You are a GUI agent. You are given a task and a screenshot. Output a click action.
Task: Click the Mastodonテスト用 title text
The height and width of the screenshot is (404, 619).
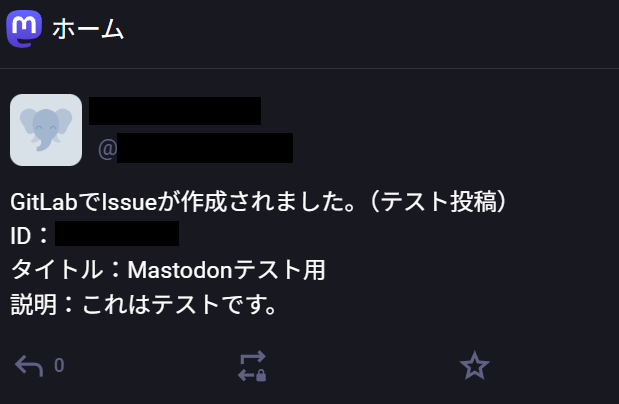pos(227,270)
